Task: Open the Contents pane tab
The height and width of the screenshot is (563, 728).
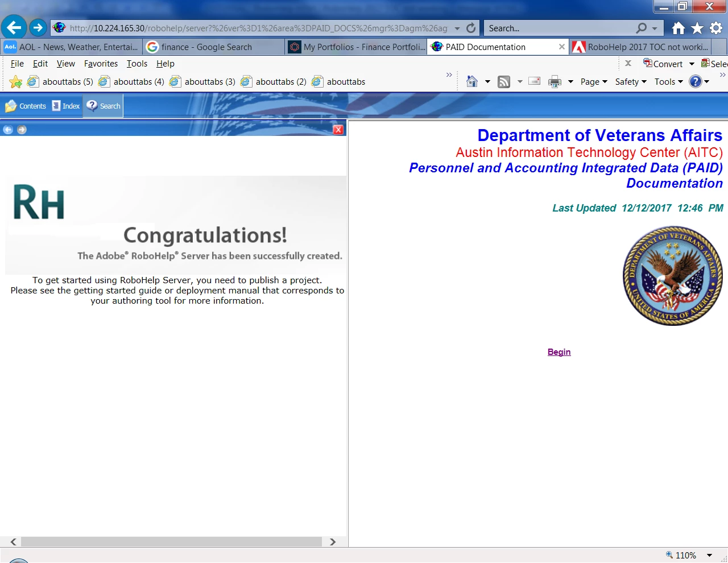Action: coord(26,106)
